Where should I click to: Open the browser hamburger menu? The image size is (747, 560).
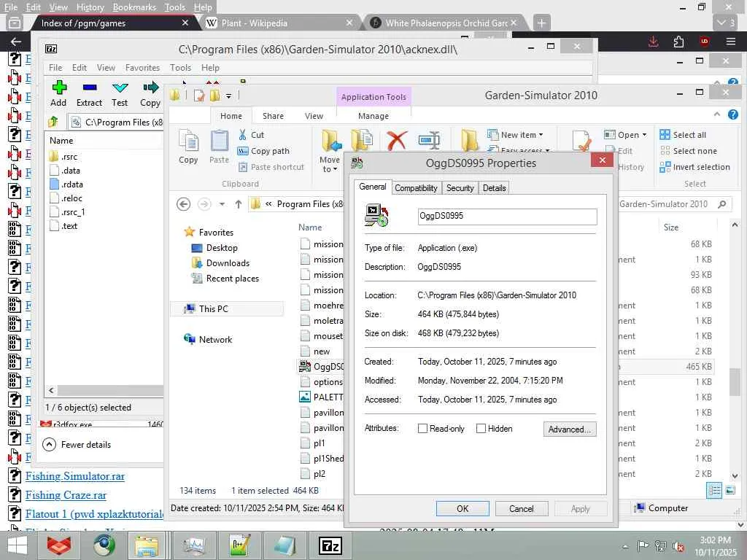coord(731,42)
